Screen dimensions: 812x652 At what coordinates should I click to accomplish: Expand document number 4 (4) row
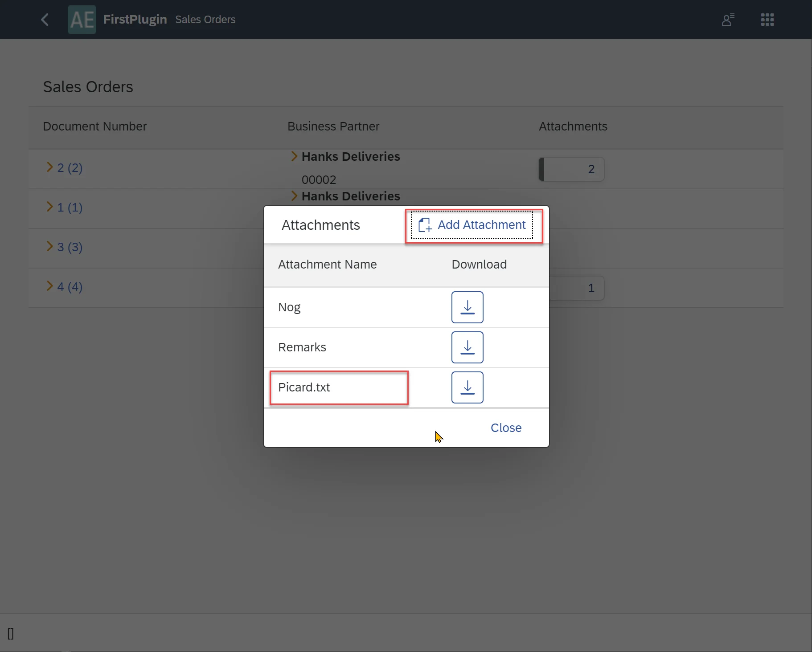tap(50, 286)
